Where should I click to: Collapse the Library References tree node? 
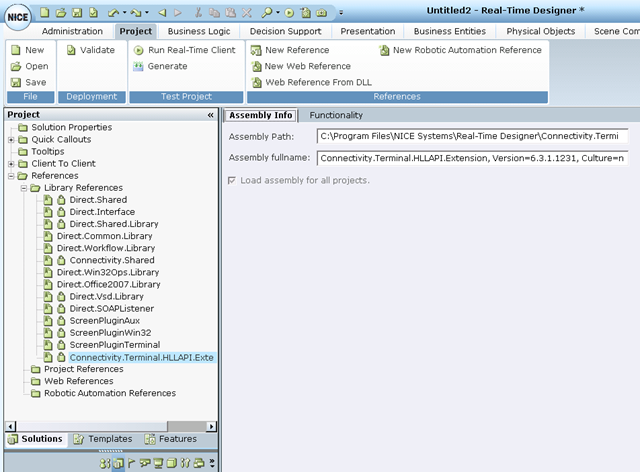pos(23,188)
